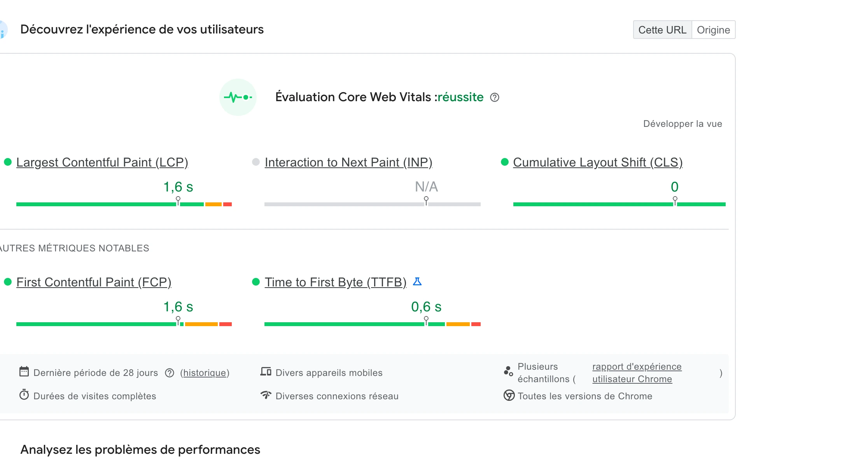
Task: Click Toutes les versions de Chrome text
Action: (585, 396)
